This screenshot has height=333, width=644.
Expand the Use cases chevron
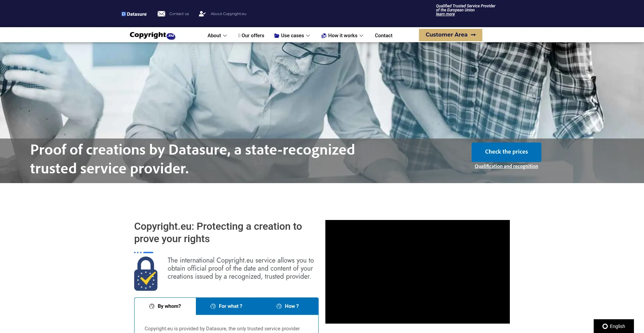[x=308, y=36]
